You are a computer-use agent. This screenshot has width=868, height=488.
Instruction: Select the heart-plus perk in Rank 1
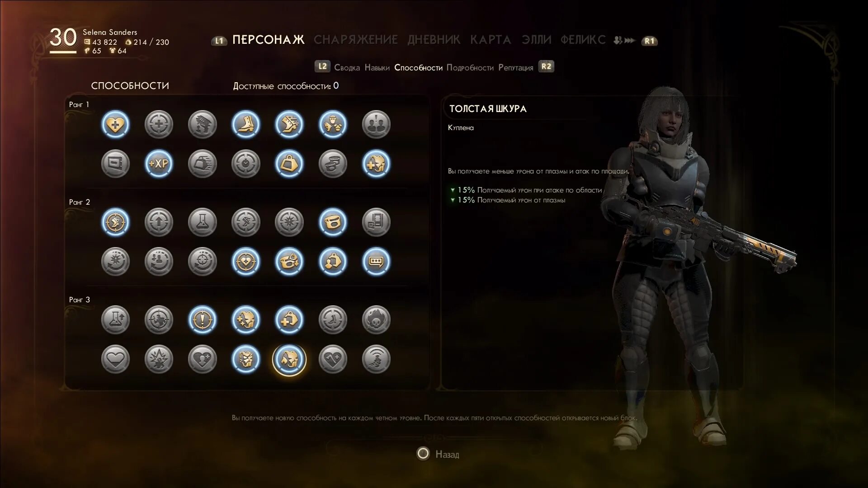115,124
